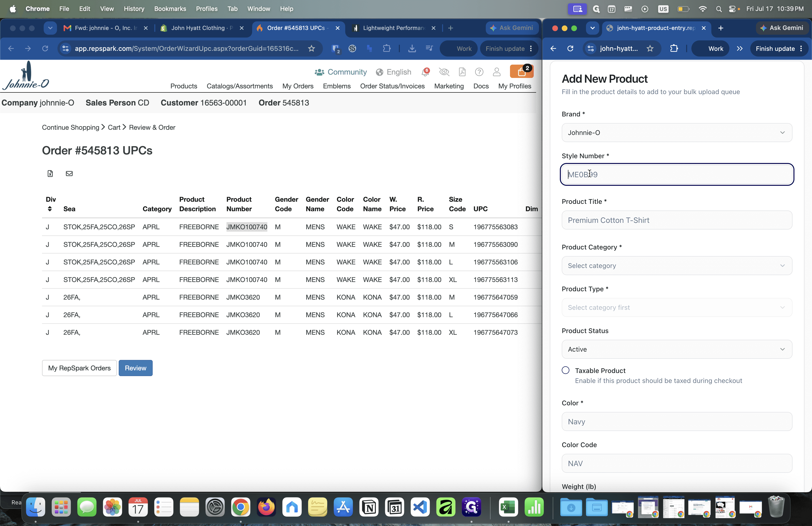
Task: Click Ask Gemini in right window
Action: tap(782, 28)
